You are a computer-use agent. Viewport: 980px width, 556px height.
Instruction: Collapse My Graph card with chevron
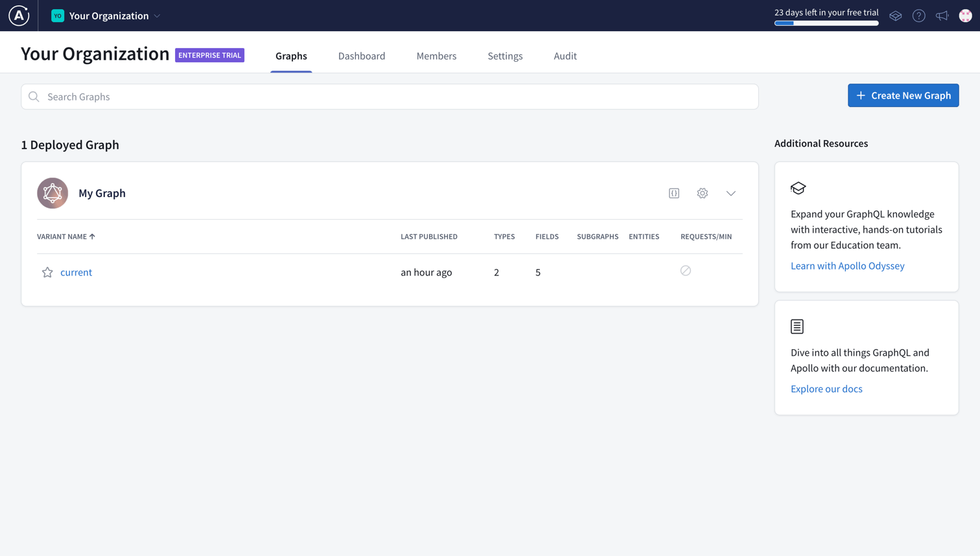coord(730,193)
